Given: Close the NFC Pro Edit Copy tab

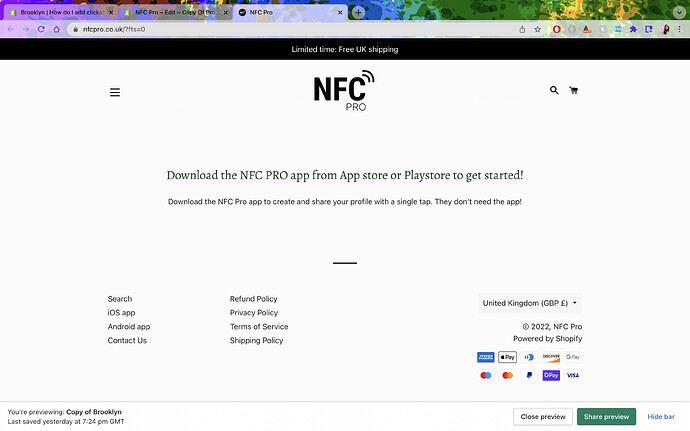Looking at the screenshot, I should click(x=225, y=12).
